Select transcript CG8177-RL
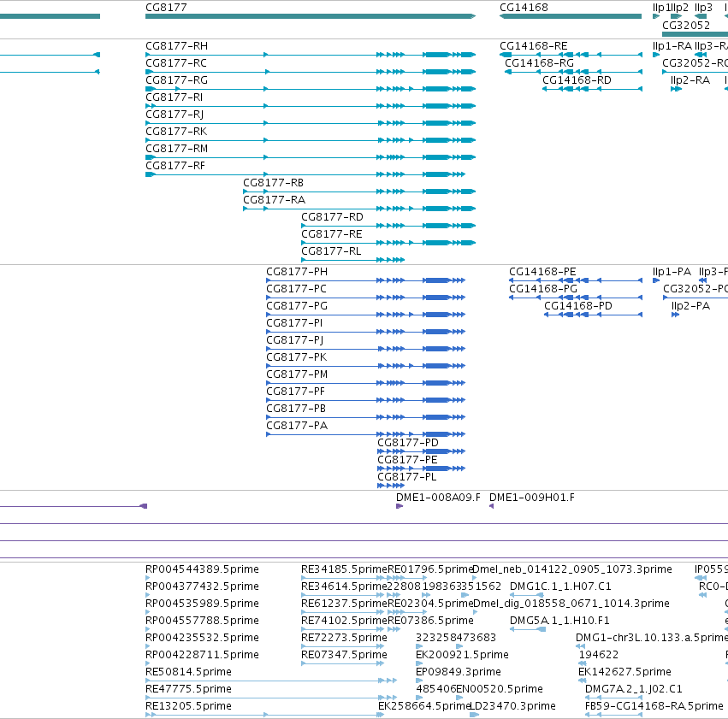The height and width of the screenshot is (719, 728). tap(331, 251)
